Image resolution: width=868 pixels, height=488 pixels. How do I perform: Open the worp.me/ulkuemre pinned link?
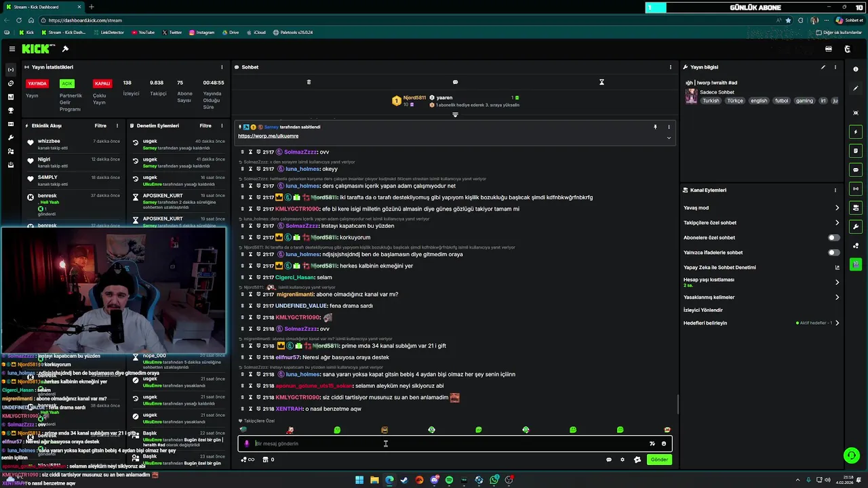click(268, 136)
